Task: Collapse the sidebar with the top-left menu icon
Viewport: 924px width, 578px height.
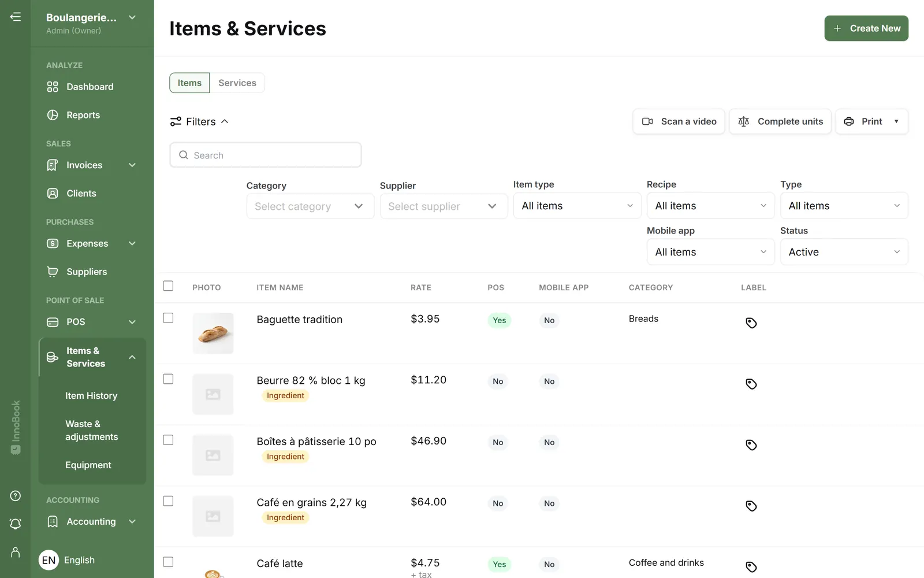Action: (x=16, y=17)
